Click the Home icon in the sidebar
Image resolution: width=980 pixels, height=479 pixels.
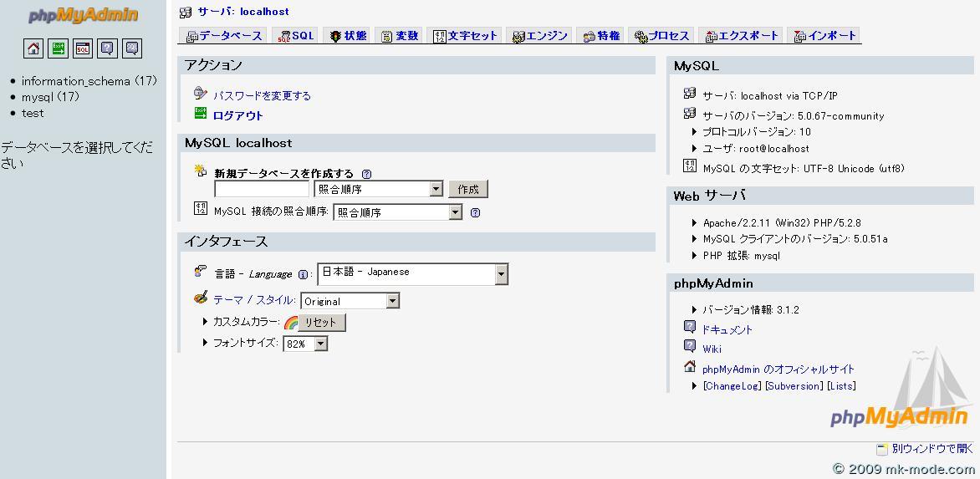33,48
